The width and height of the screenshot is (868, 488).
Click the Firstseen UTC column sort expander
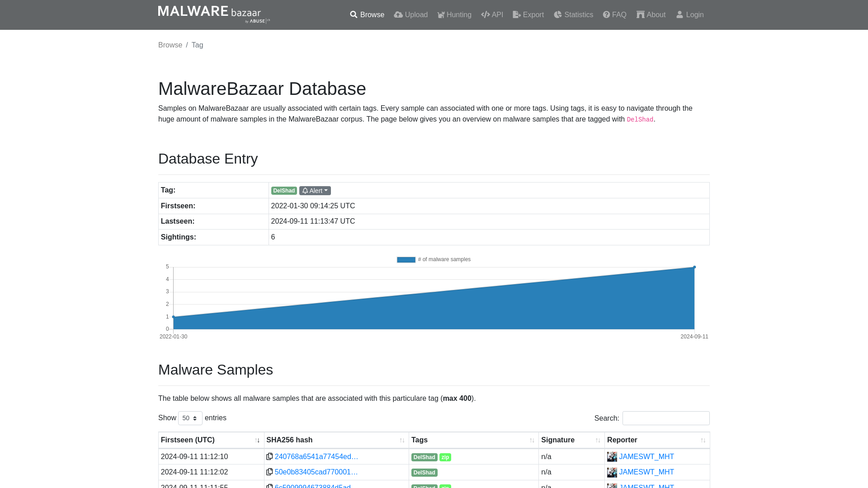[x=258, y=441]
